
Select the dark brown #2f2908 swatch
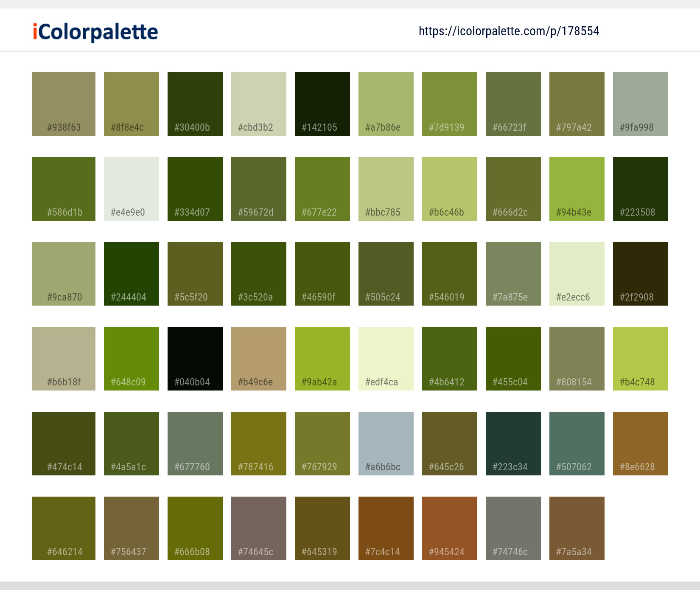641,274
